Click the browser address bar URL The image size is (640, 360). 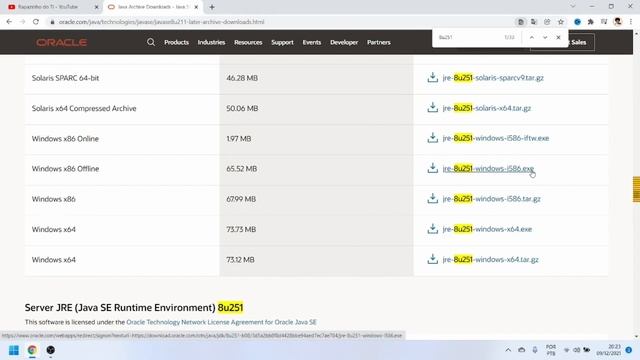(x=161, y=22)
